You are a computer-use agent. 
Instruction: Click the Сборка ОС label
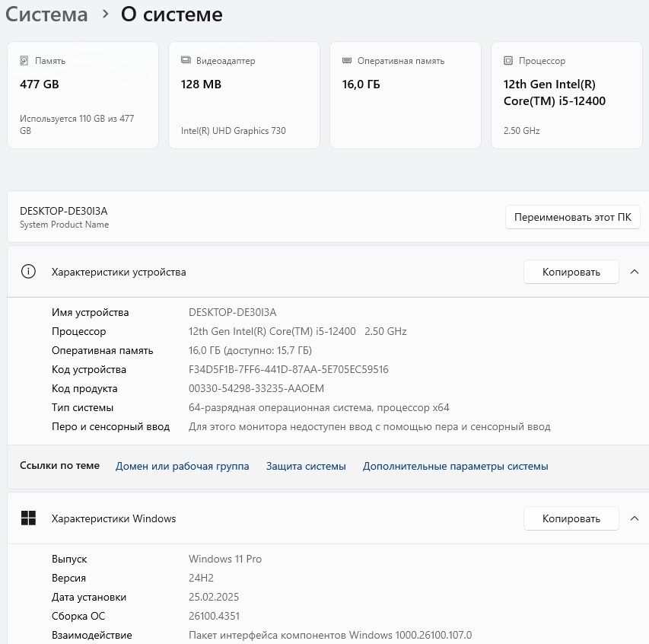pos(78,616)
